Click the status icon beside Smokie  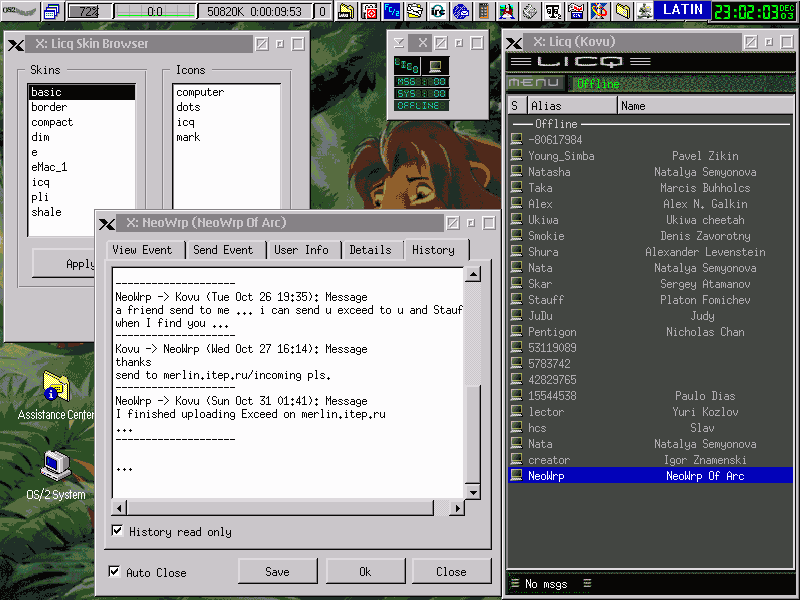point(516,235)
